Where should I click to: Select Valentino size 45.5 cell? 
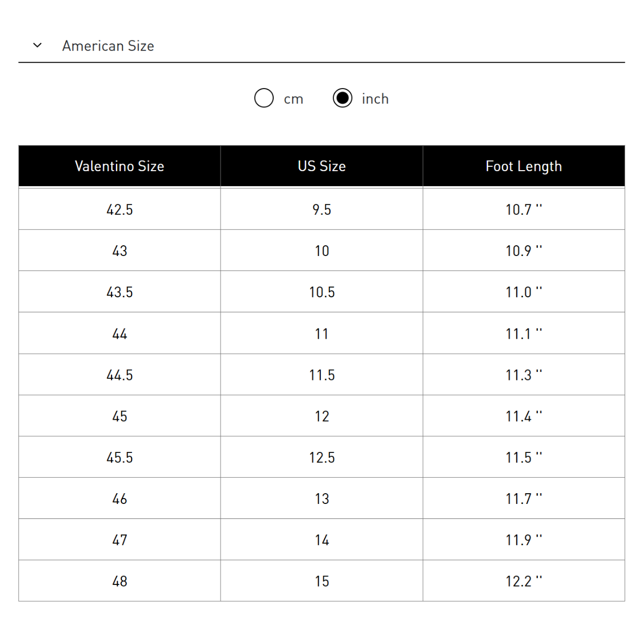120,457
